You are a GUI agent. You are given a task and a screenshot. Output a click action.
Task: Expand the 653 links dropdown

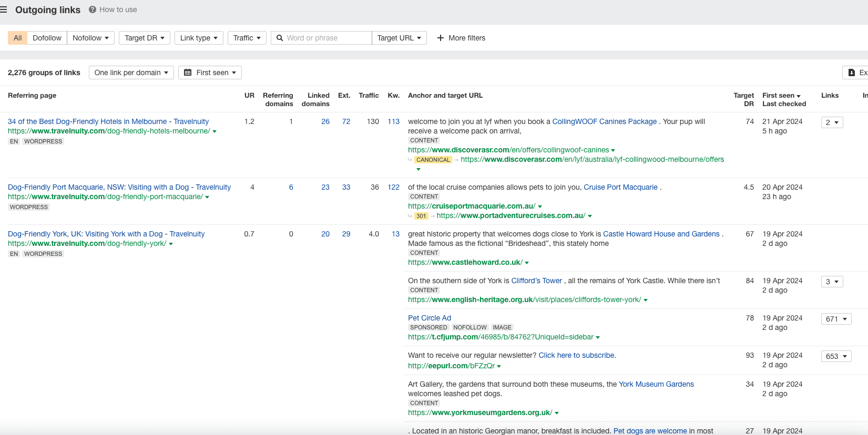(836, 356)
